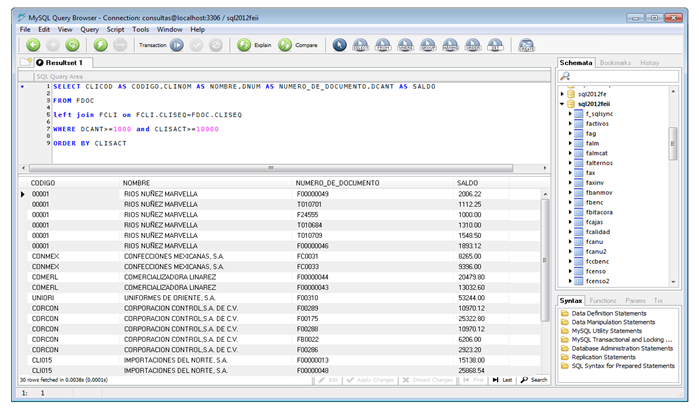Open the File menu
This screenshot has width=699, height=408.
(x=25, y=29)
